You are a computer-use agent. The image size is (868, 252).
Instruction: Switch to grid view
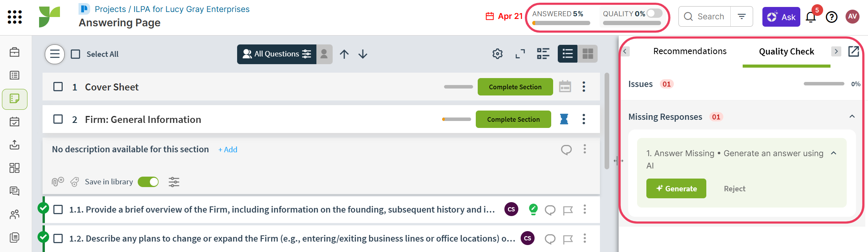[588, 54]
